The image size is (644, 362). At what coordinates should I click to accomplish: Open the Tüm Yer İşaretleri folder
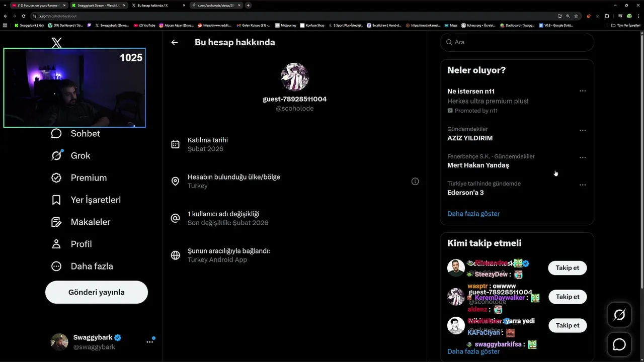tap(625, 25)
